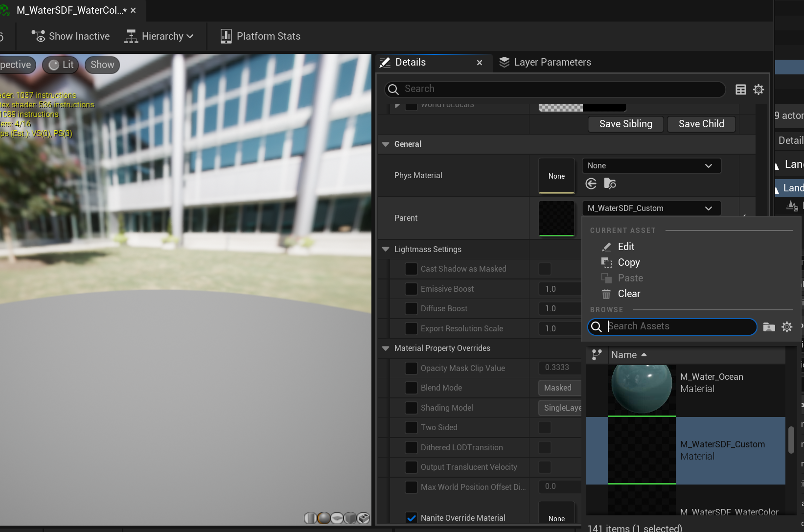
Task: Open the Lit view mode menu
Action: click(x=61, y=65)
